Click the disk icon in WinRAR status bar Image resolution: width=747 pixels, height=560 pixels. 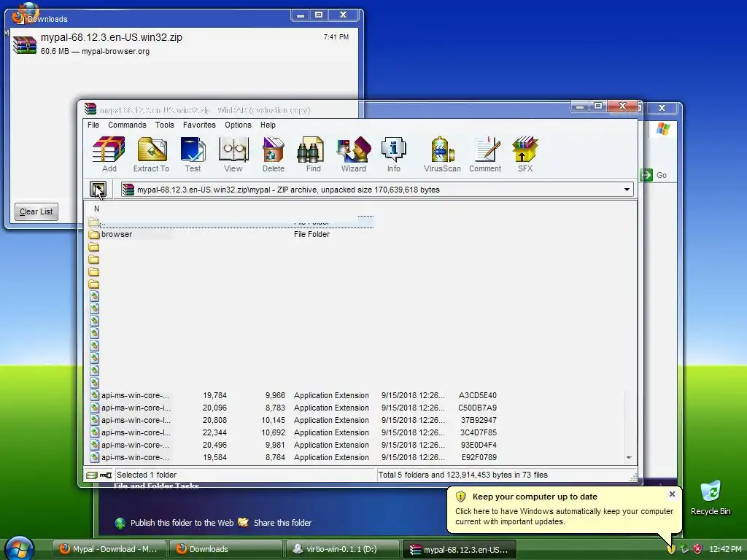pyautogui.click(x=91, y=475)
